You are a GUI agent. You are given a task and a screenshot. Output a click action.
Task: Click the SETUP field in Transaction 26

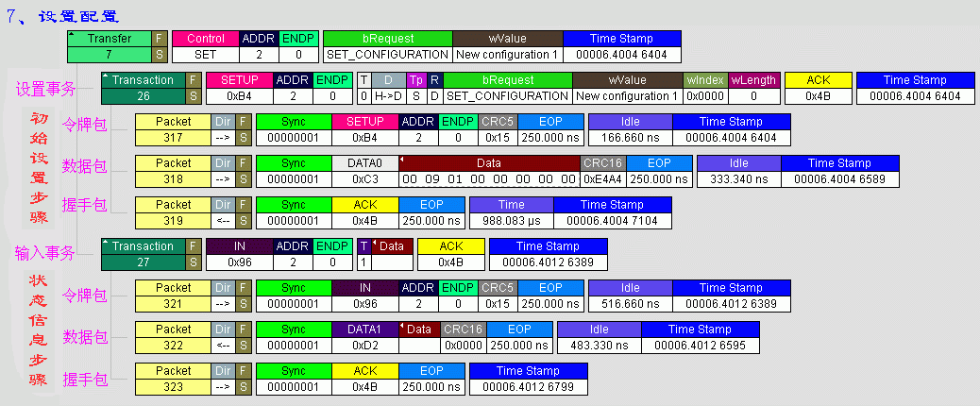(239, 88)
